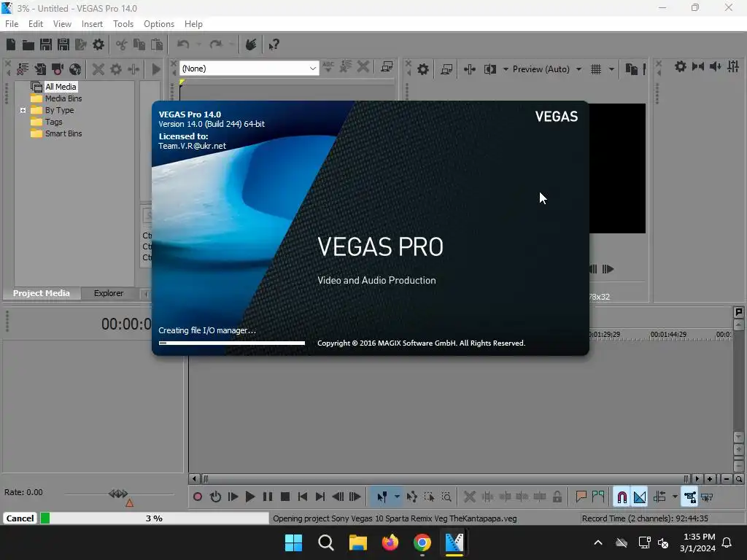The width and height of the screenshot is (747, 560).
Task: Toggle Ignore Event Grouping button
Action: (707, 497)
